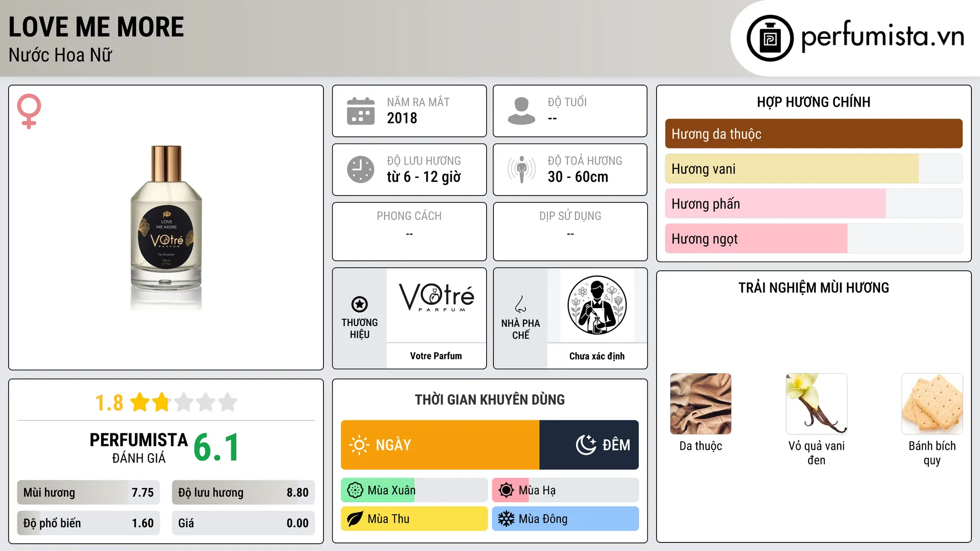Click the Thời gian khuyên dùng heading
Viewport: 980px width, 551px height.
click(x=490, y=399)
